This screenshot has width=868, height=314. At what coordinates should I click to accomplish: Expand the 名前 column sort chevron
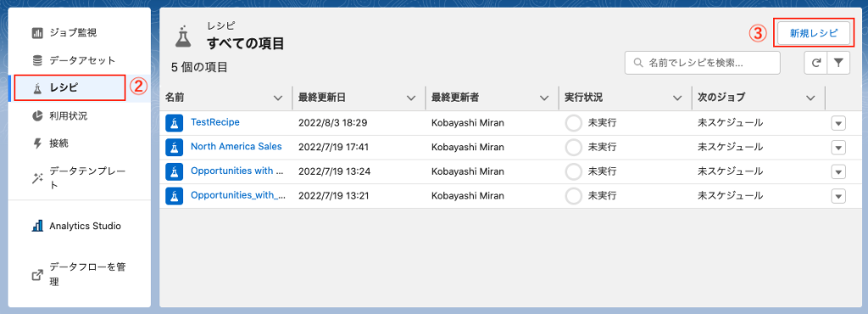278,98
